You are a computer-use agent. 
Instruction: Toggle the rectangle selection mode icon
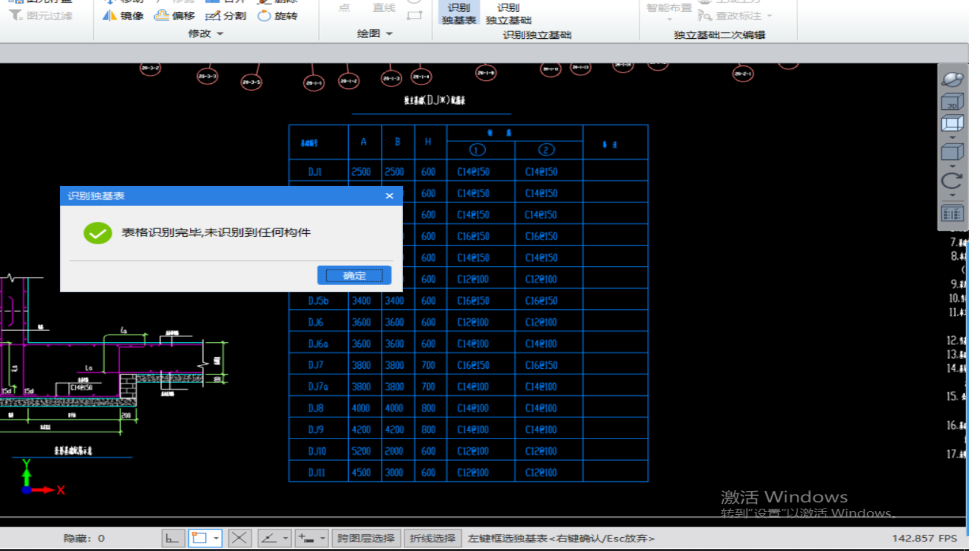199,538
